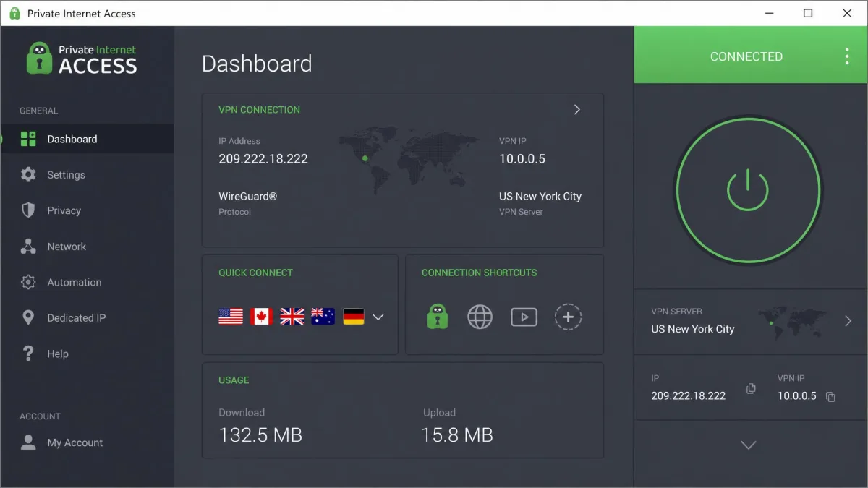Expand the Quick Connect flags dropdown
The height and width of the screenshot is (488, 868).
point(378,317)
